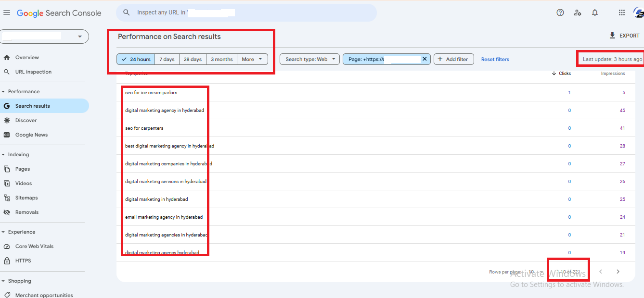Click the Google News icon

[7, 135]
